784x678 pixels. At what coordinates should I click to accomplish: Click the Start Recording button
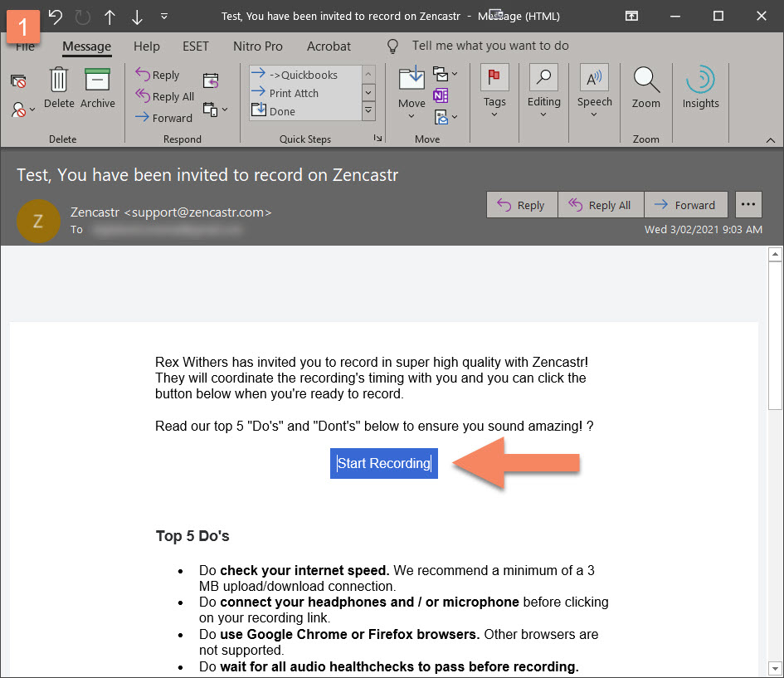[x=384, y=463]
